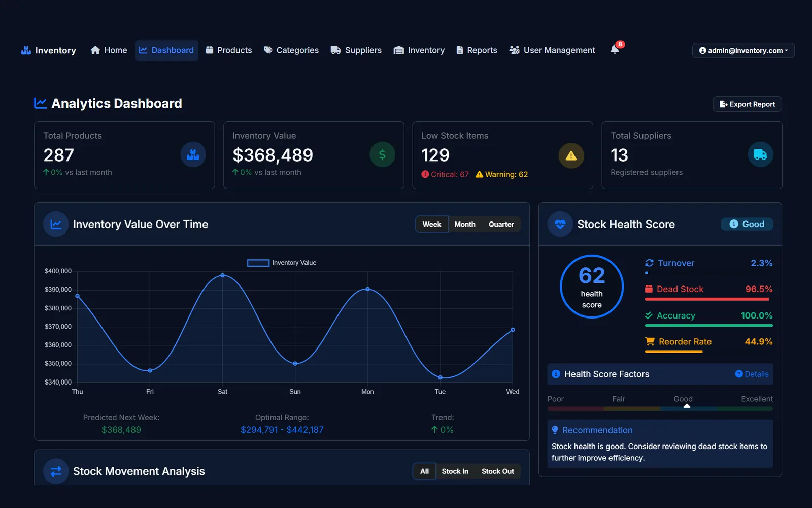812x508 pixels.
Task: Click the health score rating scale marker
Action: tap(687, 406)
